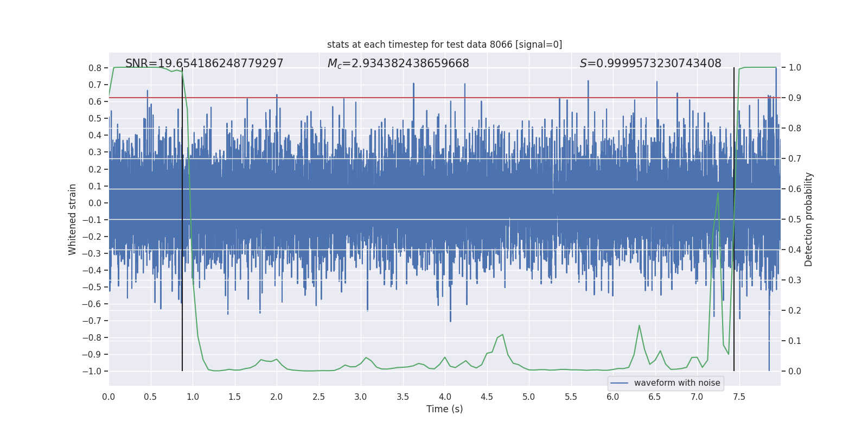Select the 'waveform with noise' legend label
This screenshot has height=434, width=868.
[x=677, y=383]
